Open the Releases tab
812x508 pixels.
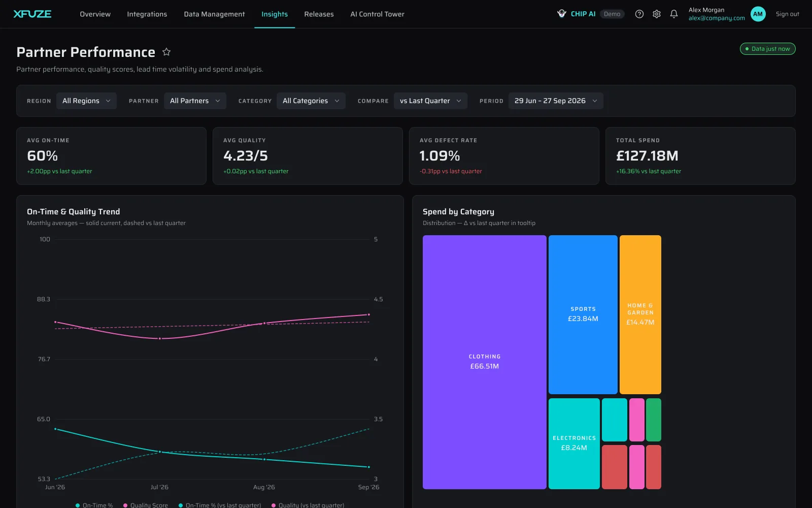point(319,14)
